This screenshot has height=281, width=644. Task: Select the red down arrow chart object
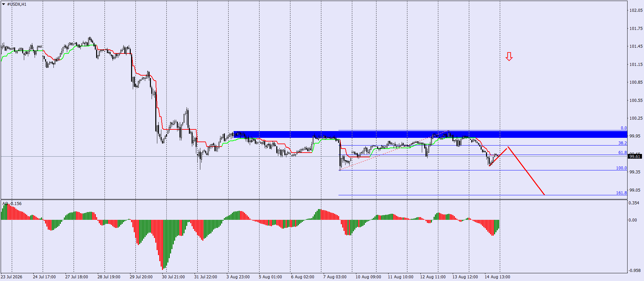(x=509, y=56)
